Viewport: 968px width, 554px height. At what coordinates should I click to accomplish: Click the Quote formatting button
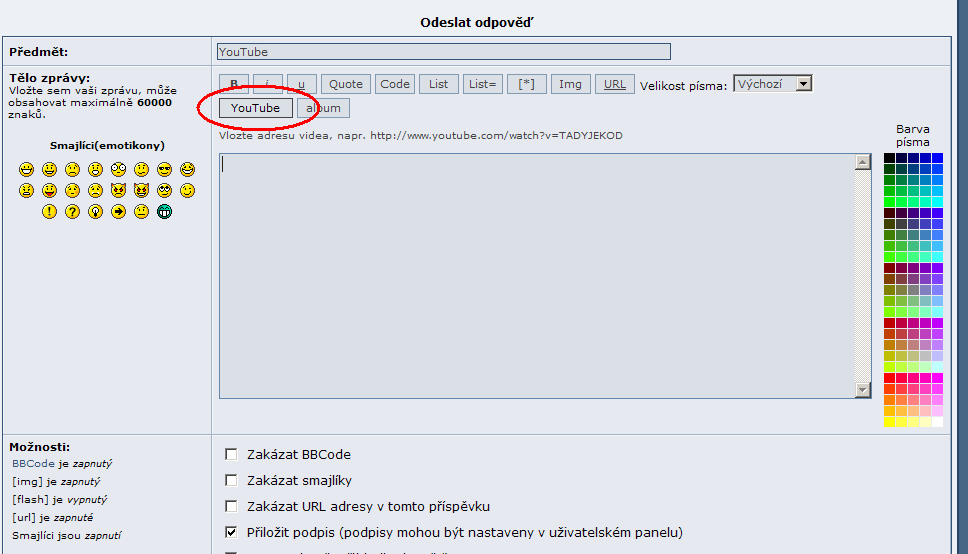coord(346,84)
